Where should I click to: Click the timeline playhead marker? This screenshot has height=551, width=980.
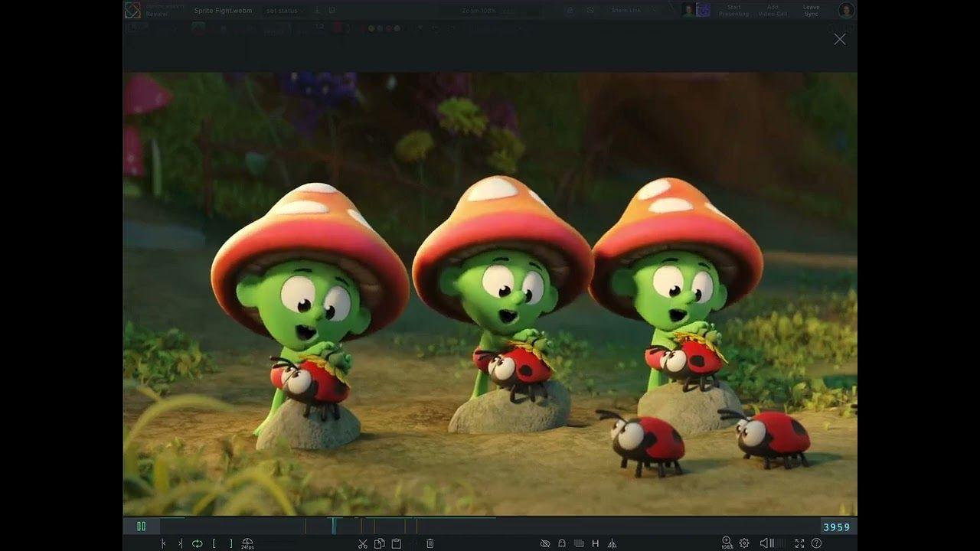[334, 527]
